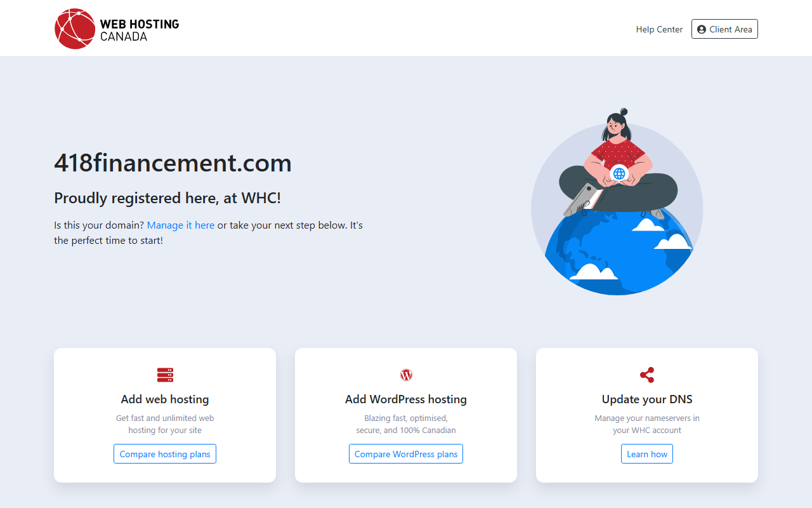This screenshot has width=812, height=508.
Task: Click "Blazing fast, optimised, secure" description
Action: 406,424
